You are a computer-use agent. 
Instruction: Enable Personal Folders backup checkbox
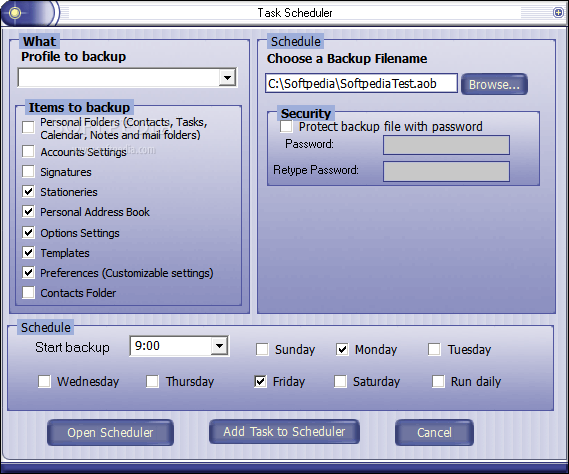tap(28, 127)
